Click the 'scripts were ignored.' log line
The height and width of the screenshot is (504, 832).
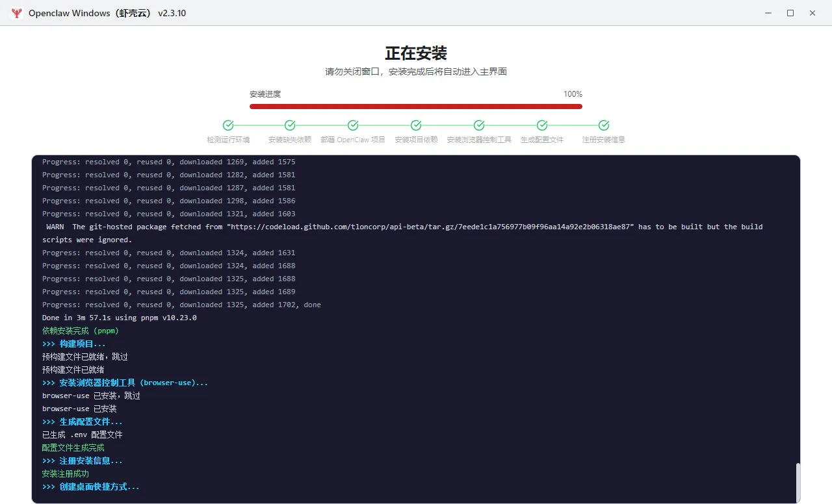pyautogui.click(x=87, y=240)
